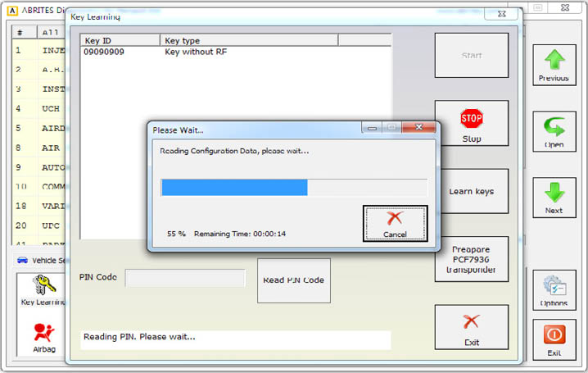Screen dimensions: 588x373
Task: Click the Key ID column header
Action: 120,40
